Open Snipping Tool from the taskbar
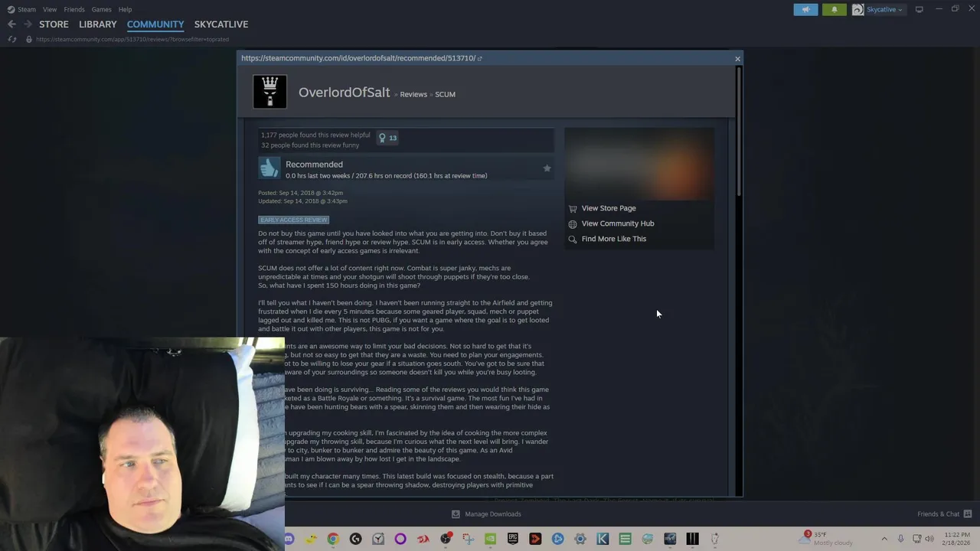This screenshot has height=551, width=980. pos(468,540)
